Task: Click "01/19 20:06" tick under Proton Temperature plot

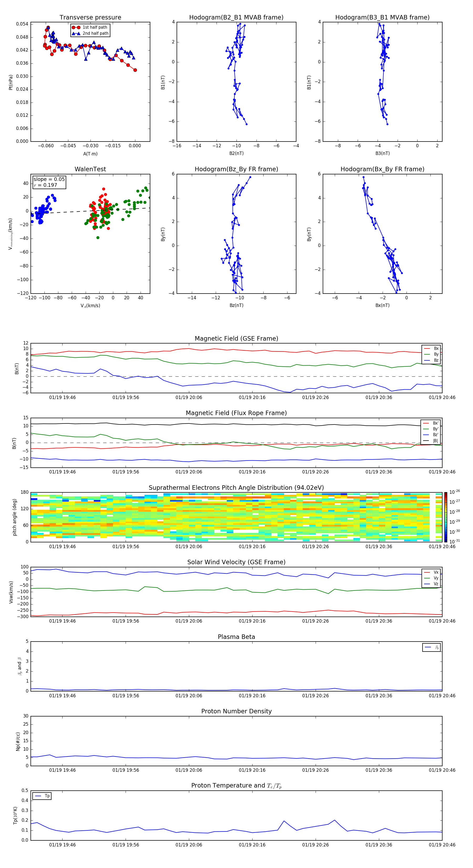Action: [189, 845]
